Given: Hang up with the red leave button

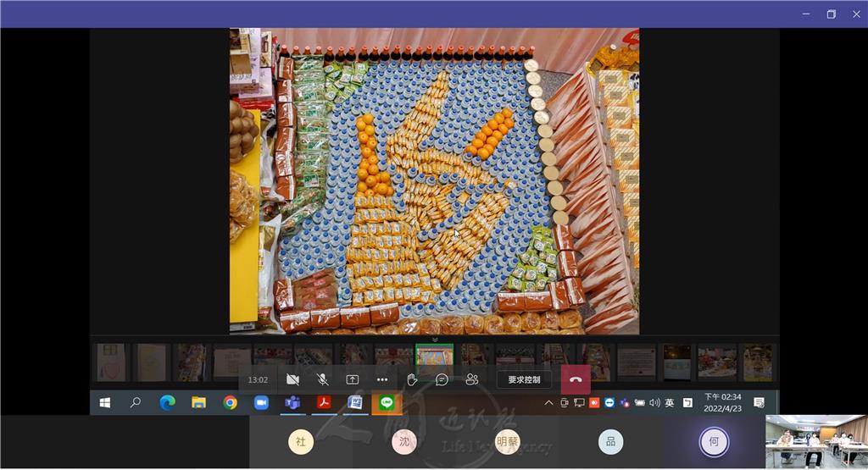Looking at the screenshot, I should [576, 380].
